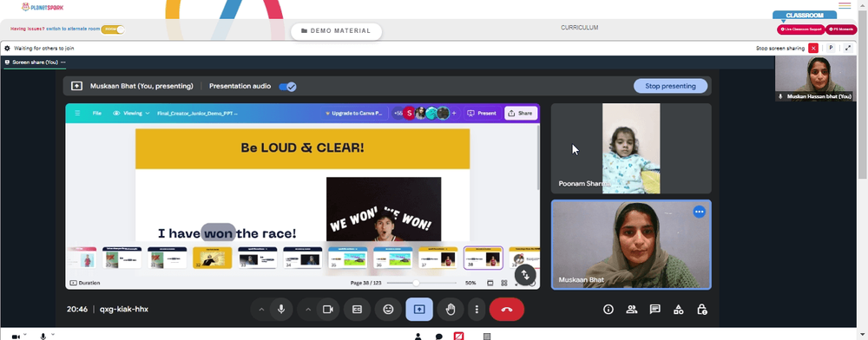
Task: Click the browser page vertical scrollbar
Action: tap(862, 94)
